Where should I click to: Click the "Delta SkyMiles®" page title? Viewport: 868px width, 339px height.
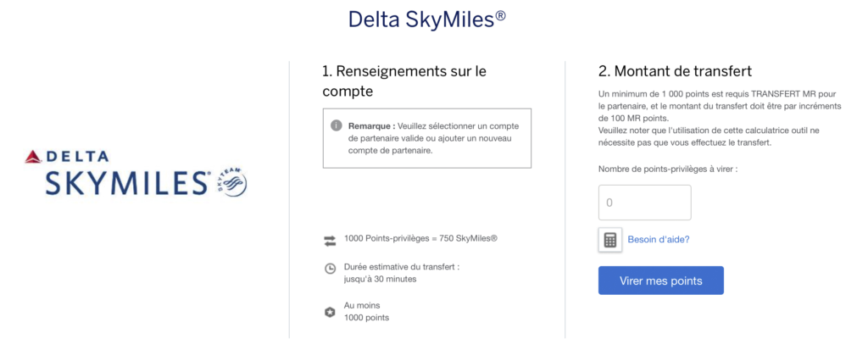[x=427, y=19]
